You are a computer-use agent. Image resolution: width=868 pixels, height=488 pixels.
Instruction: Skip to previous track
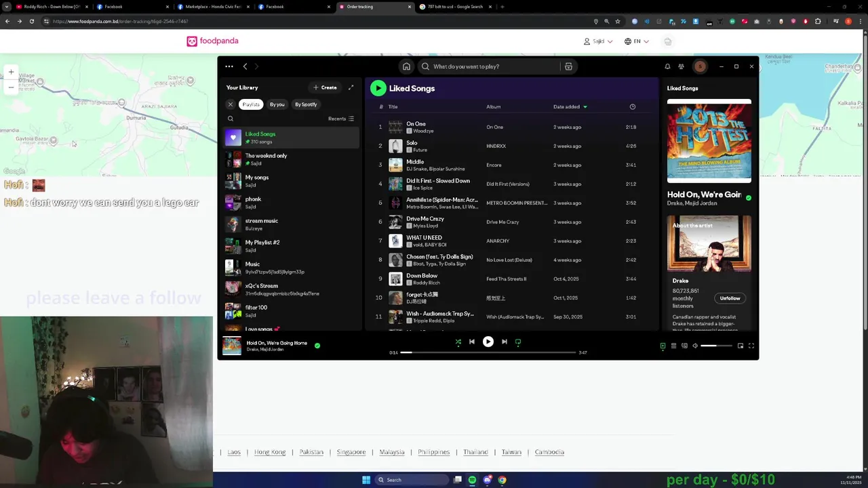coord(472,342)
